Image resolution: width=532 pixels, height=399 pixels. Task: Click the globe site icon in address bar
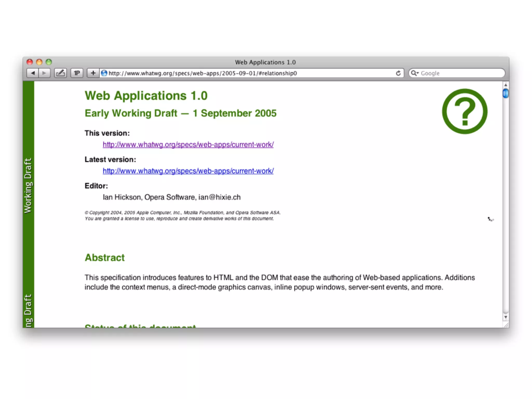[x=104, y=73]
